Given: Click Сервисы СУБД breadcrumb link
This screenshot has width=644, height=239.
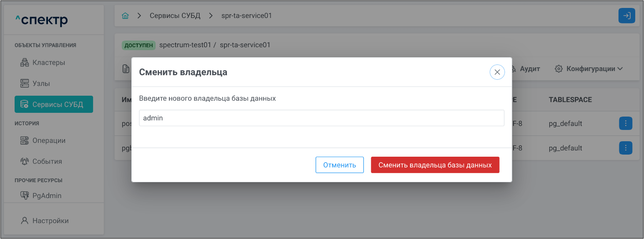Looking at the screenshot, I should click(175, 16).
